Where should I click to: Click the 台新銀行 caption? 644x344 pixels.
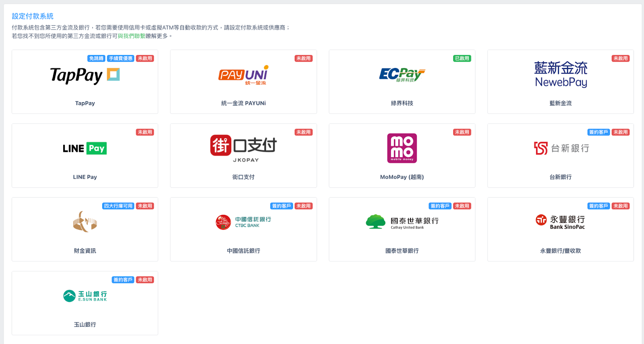[x=561, y=177]
